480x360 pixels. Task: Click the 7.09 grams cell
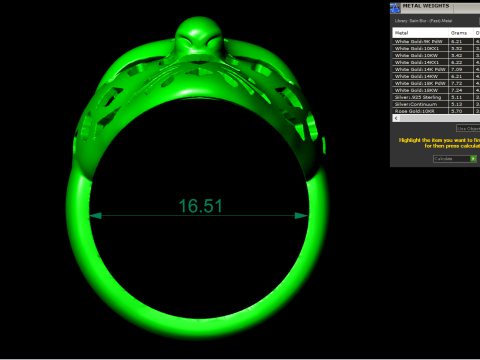coord(461,69)
